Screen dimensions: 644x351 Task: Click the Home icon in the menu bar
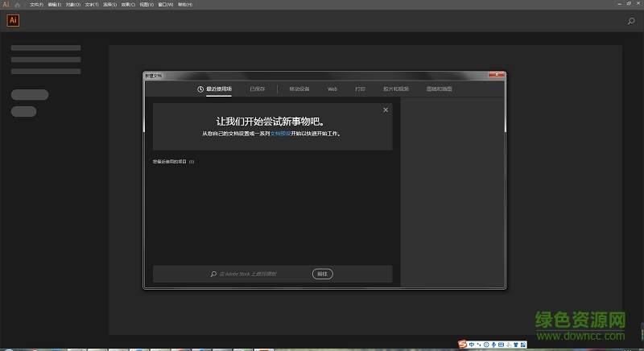tap(18, 5)
